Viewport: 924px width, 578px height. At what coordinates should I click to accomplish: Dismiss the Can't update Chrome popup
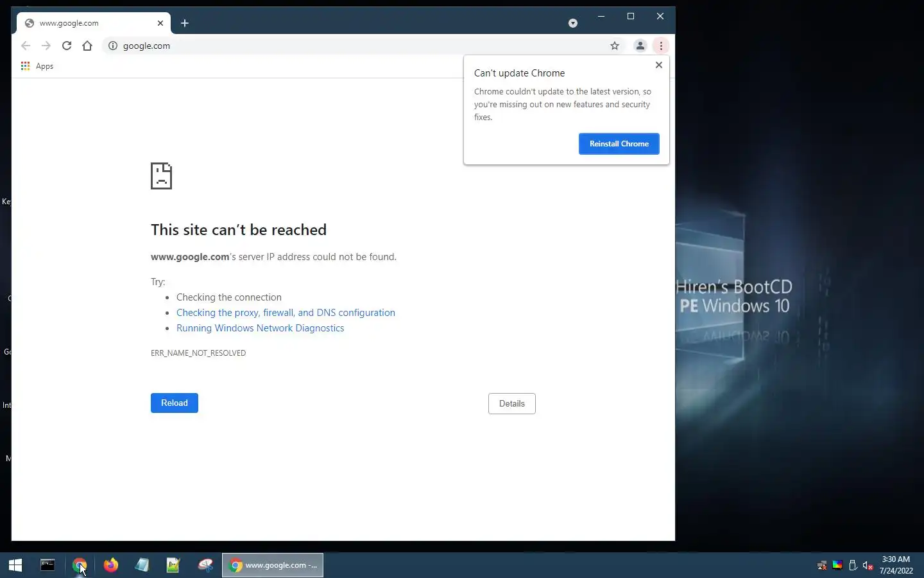(x=658, y=65)
